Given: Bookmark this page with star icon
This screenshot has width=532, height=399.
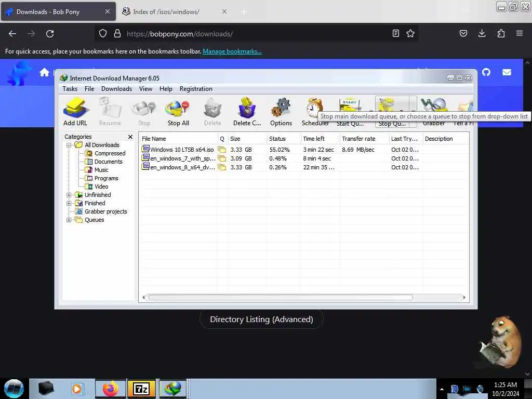Looking at the screenshot, I should 410,33.
